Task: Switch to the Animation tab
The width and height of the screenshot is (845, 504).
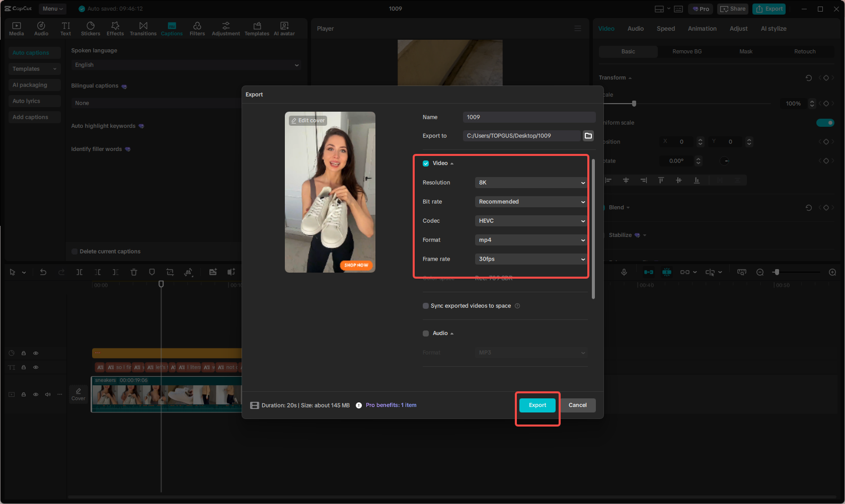Action: (702, 29)
